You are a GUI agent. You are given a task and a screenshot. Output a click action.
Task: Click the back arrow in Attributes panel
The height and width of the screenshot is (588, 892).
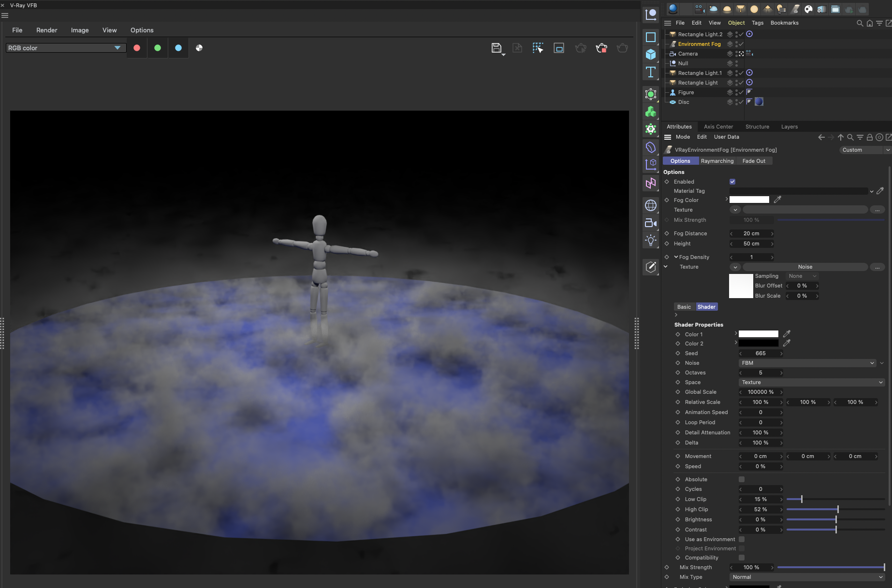(x=821, y=137)
